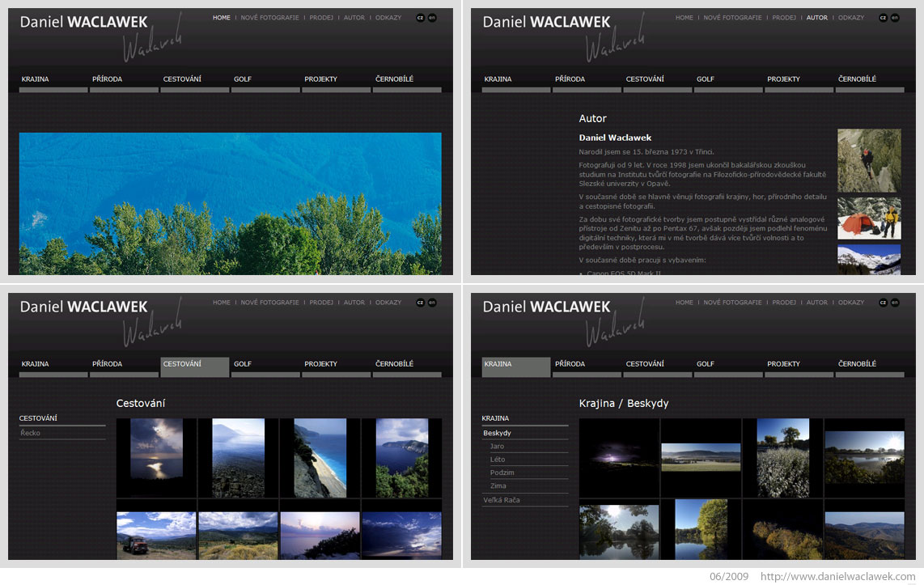Switch language to English on the Autor page
Viewport: 924px width, 585px height.
tap(895, 18)
